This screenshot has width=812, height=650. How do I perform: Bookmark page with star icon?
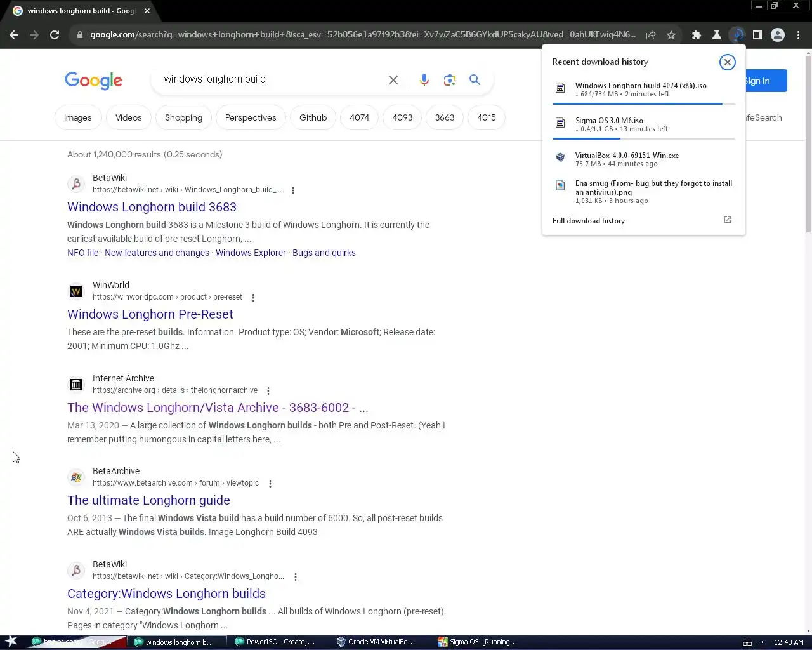[671, 35]
